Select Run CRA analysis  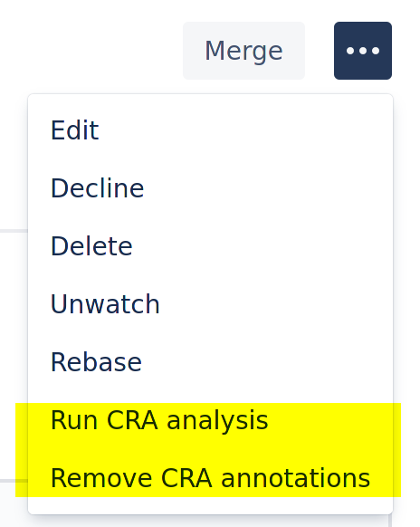210,420
